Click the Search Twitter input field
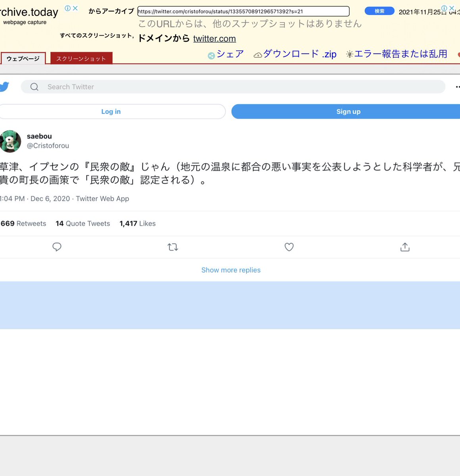460x476 pixels. [233, 87]
